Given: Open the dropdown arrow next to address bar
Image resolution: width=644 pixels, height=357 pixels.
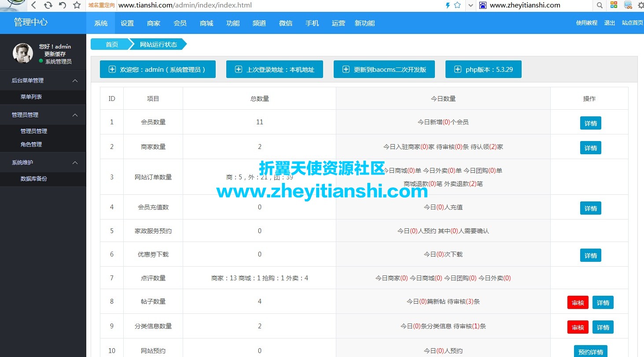Looking at the screenshot, I should (x=471, y=6).
